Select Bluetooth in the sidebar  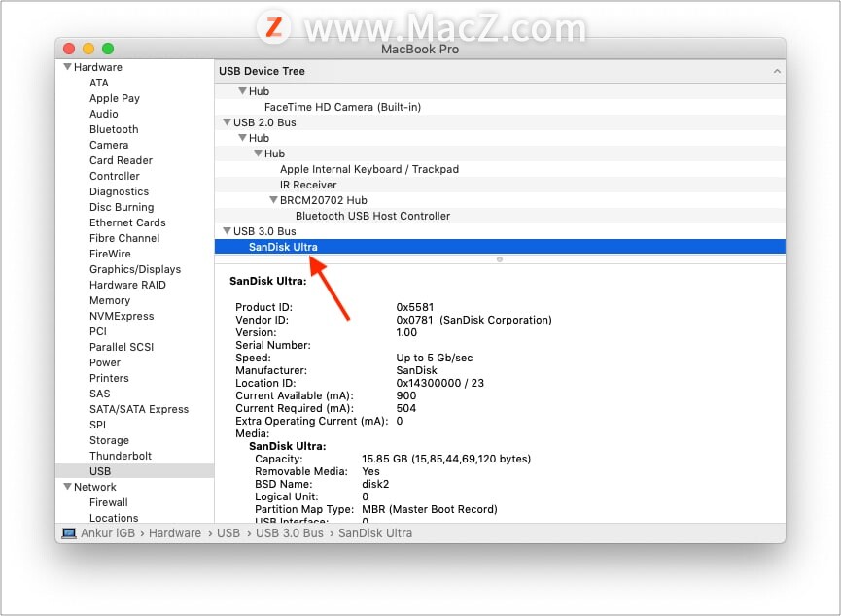114,129
